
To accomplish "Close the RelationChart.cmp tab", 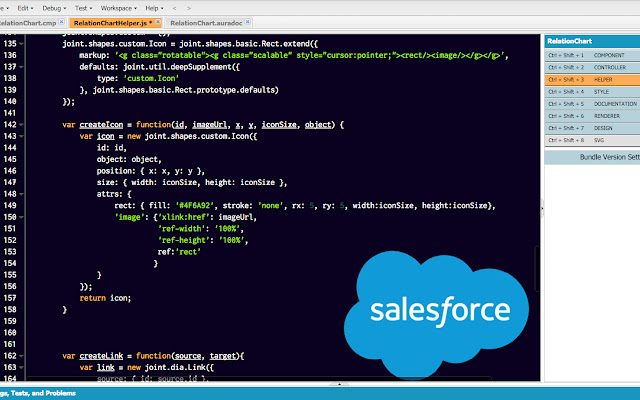I will 61,22.
